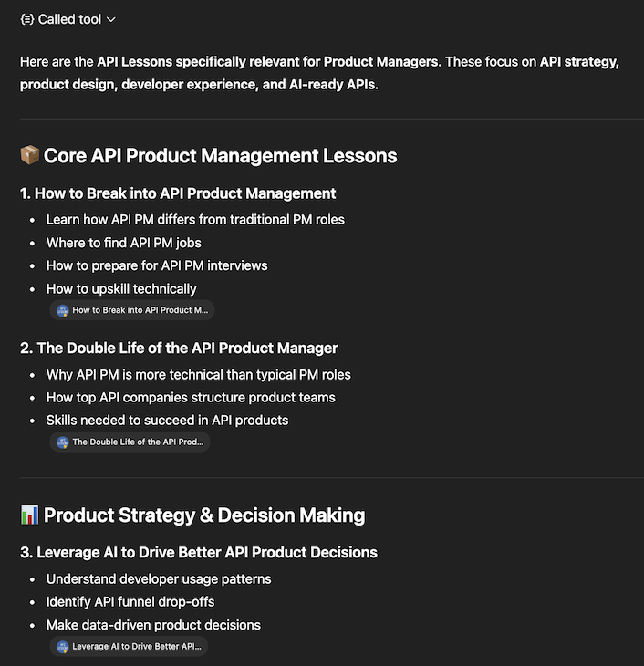This screenshot has width=644, height=666.
Task: Click the Core API Product Management Lessons heading
Action: tap(220, 155)
